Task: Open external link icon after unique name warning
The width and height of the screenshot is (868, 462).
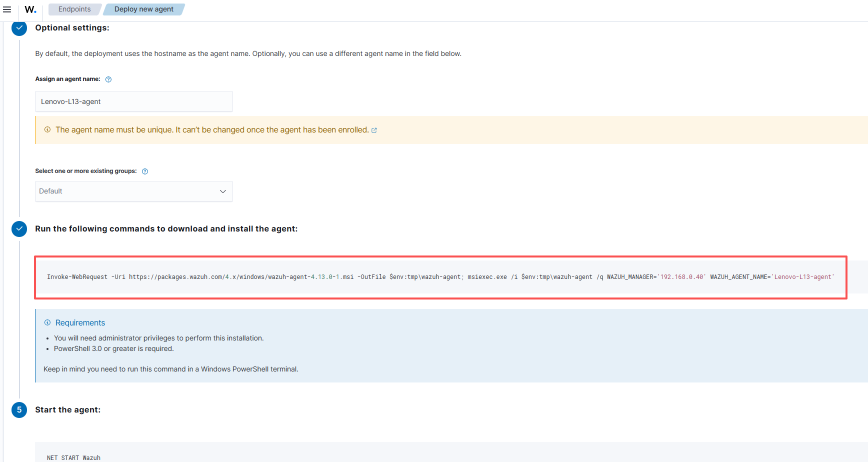Action: 374,130
